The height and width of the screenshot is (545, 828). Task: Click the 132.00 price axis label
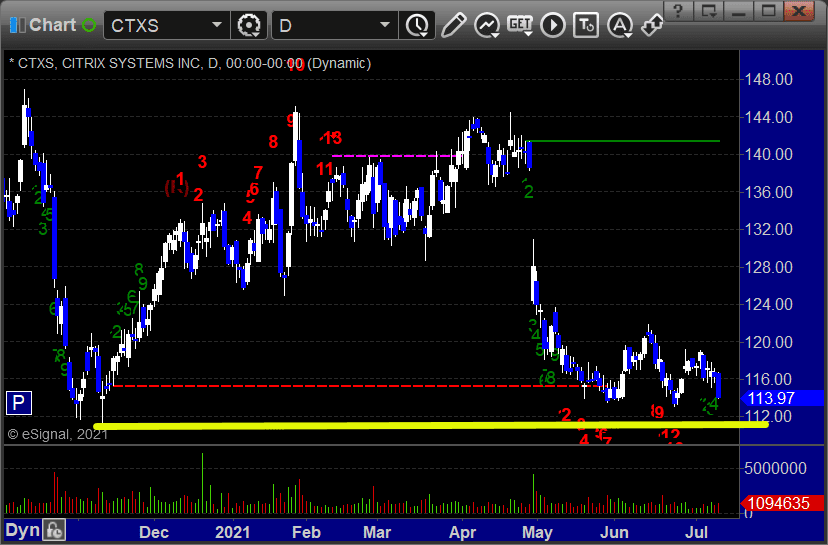(768, 229)
